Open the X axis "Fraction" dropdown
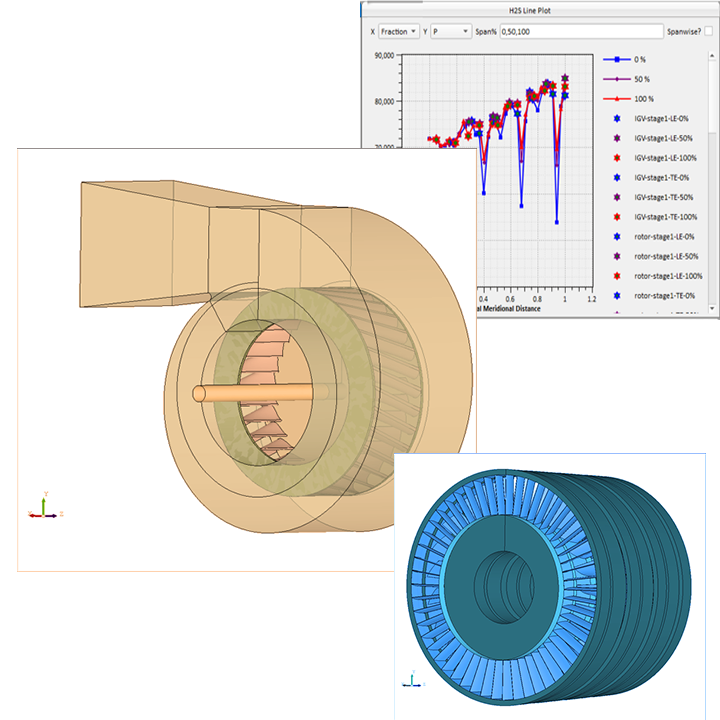This screenshot has height=720, width=720. pyautogui.click(x=398, y=32)
